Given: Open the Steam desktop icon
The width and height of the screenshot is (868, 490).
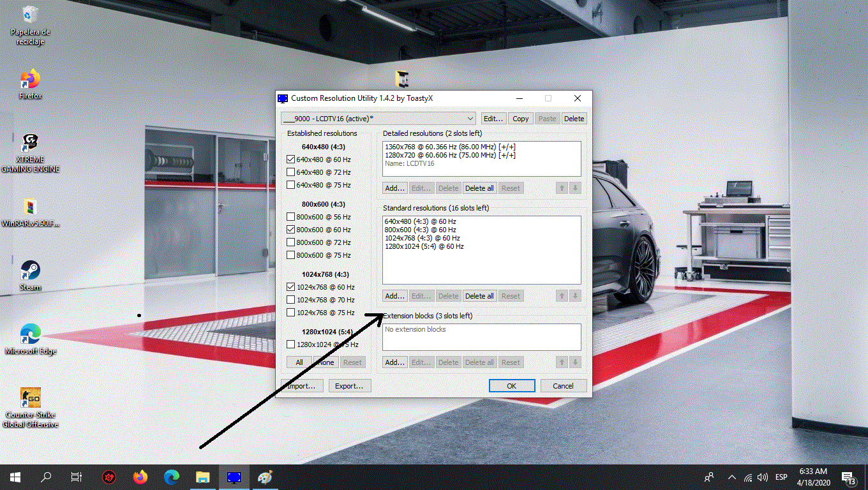Looking at the screenshot, I should pyautogui.click(x=29, y=271).
